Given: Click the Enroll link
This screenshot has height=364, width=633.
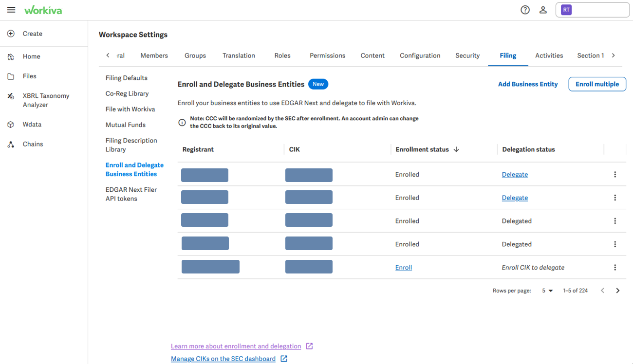Looking at the screenshot, I should (x=404, y=267).
